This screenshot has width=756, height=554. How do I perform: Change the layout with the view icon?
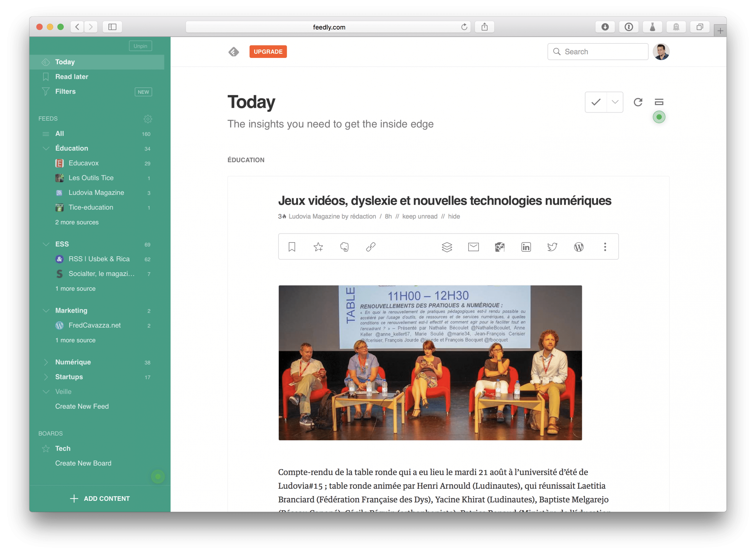pyautogui.click(x=659, y=102)
